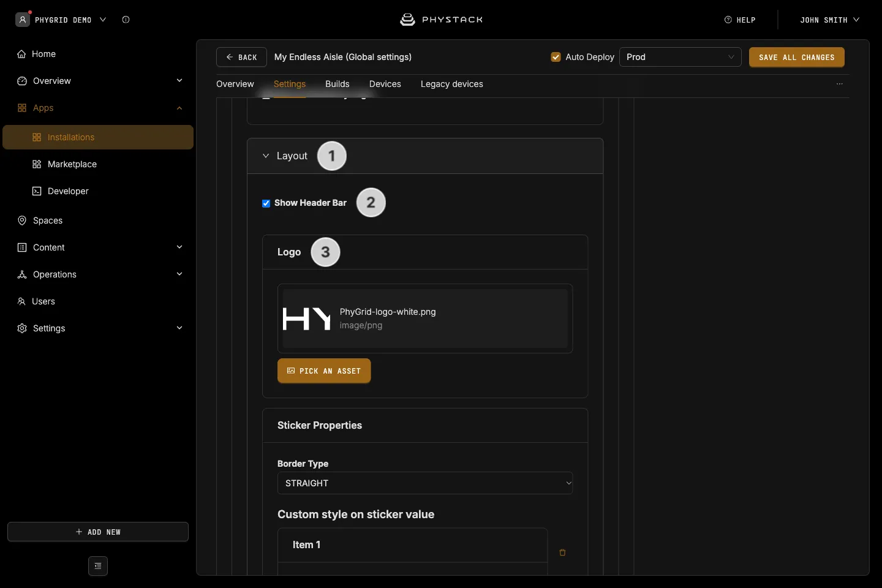The image size is (882, 588).
Task: Collapse the Layout section
Action: click(266, 156)
